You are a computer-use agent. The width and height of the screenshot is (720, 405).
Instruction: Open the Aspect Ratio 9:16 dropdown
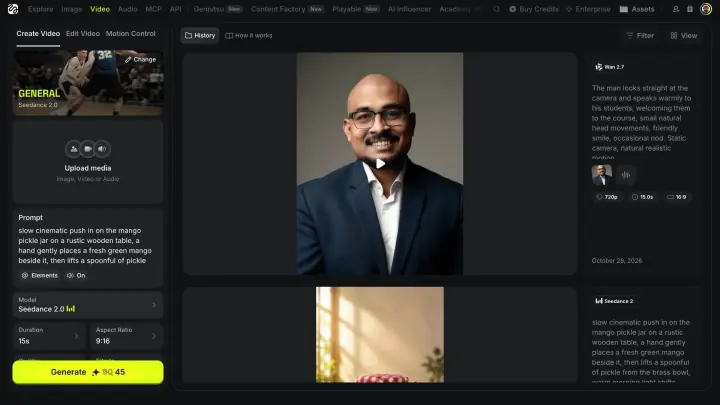point(126,336)
